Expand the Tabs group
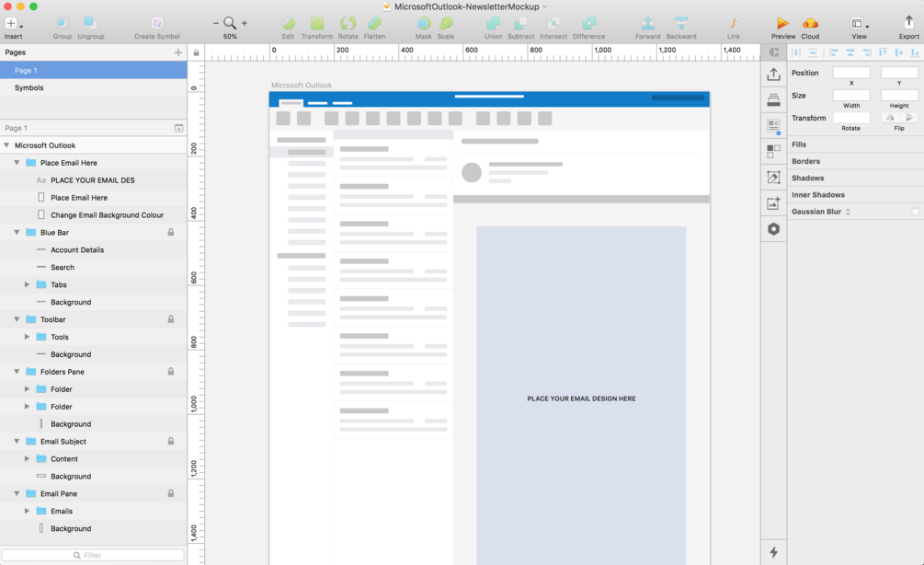 coord(27,284)
